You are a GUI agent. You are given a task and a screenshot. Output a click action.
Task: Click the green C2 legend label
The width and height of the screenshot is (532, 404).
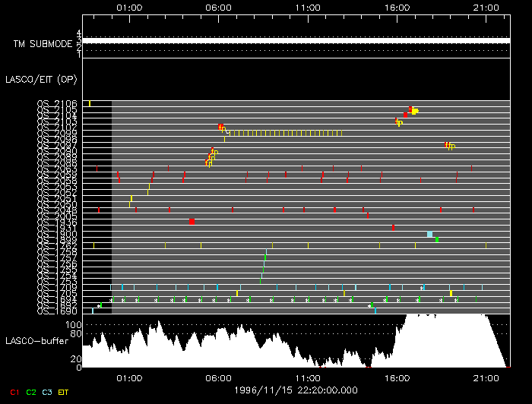pyautogui.click(x=31, y=392)
